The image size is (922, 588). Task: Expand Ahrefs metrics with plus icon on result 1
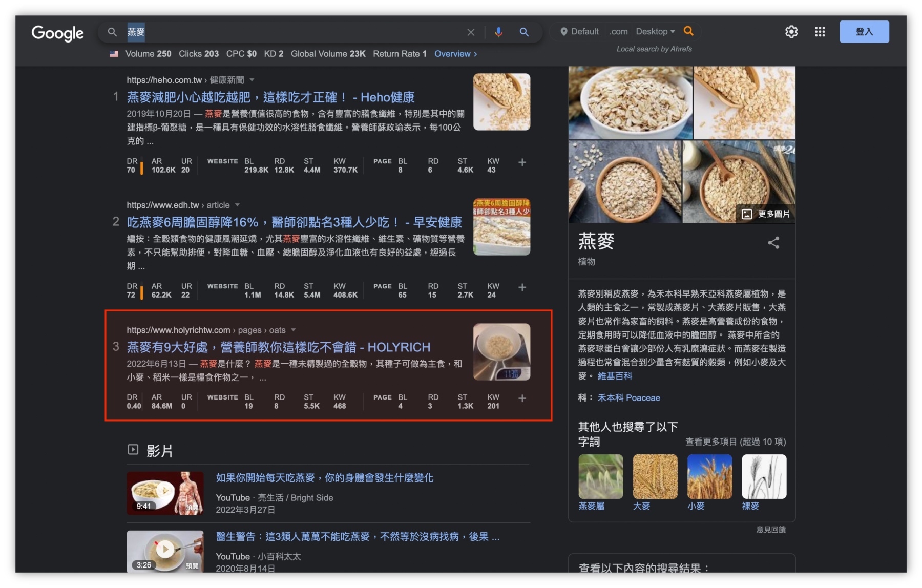pos(522,162)
